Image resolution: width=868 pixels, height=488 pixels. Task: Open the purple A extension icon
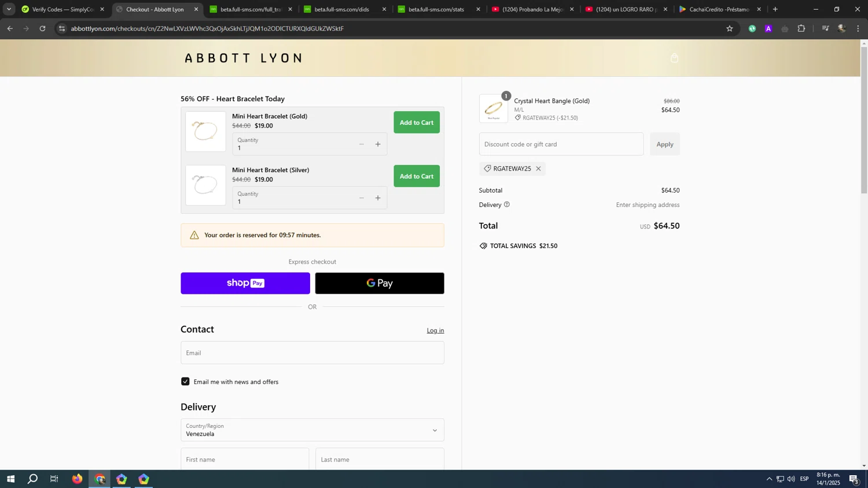pos(768,28)
